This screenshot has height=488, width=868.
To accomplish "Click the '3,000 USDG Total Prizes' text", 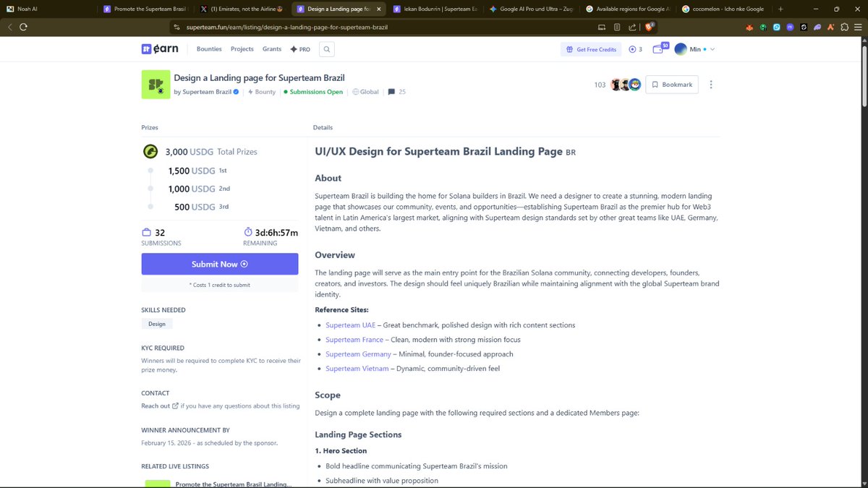I will pos(211,152).
